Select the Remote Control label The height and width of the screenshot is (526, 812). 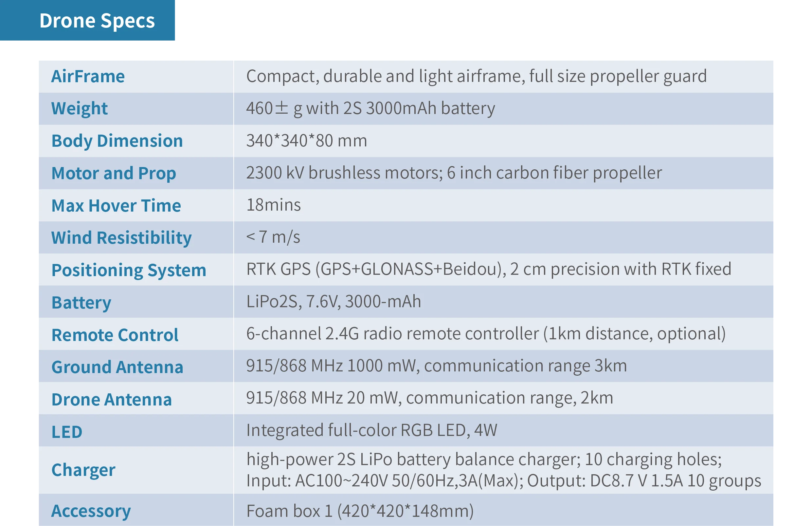(x=115, y=335)
